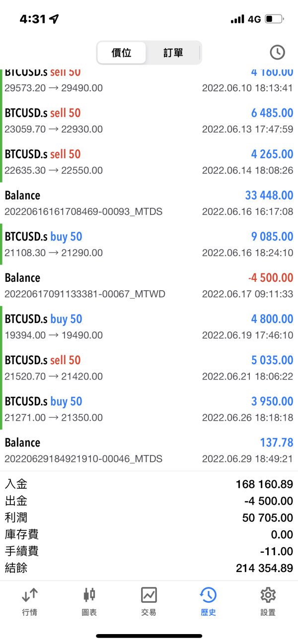The width and height of the screenshot is (298, 644).
Task: Select BTCUSD.s sell 50 trade with 6 485.00 profit
Action: [x=149, y=121]
